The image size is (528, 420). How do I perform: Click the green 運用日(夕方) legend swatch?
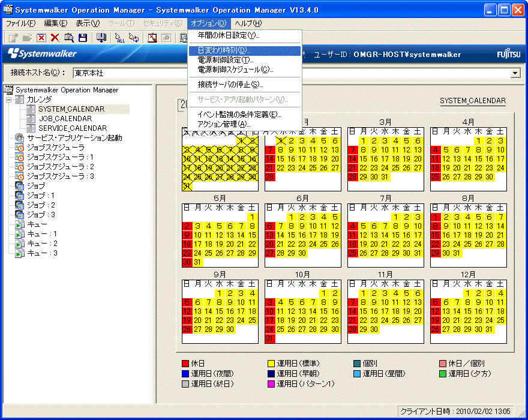point(443,374)
